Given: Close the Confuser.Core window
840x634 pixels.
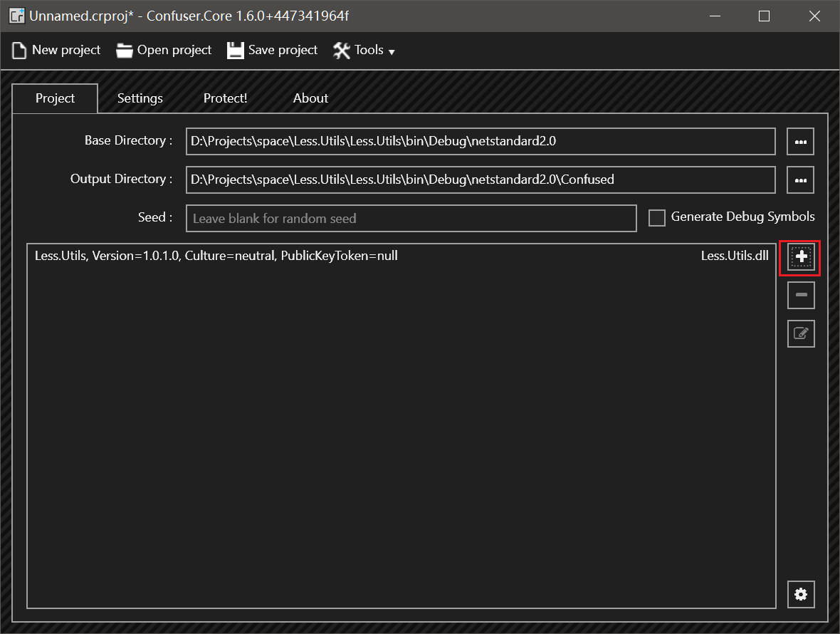Looking at the screenshot, I should coord(814,16).
